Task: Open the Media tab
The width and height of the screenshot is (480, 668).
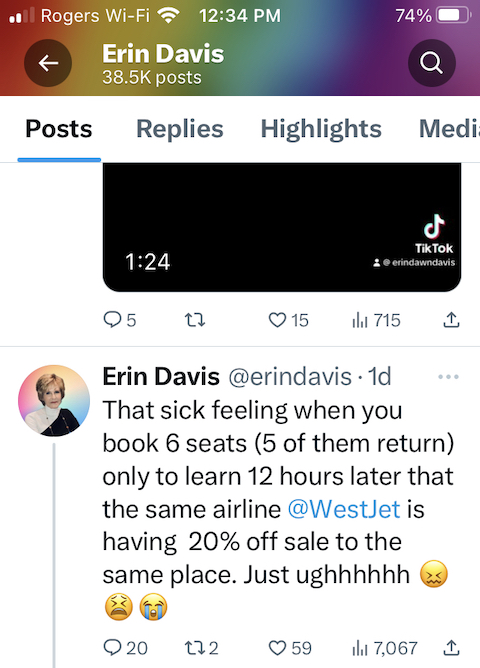Action: [x=449, y=129]
